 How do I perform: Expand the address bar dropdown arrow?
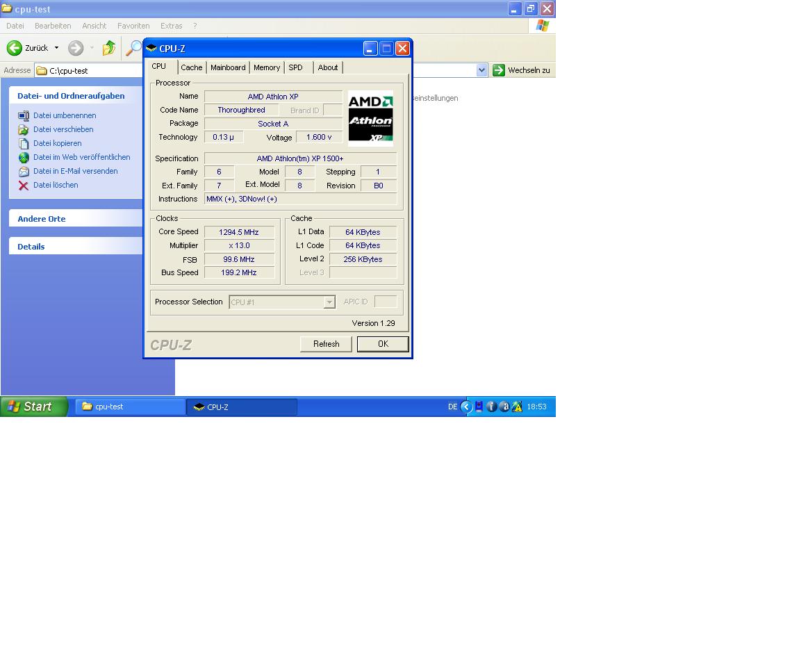tap(481, 70)
